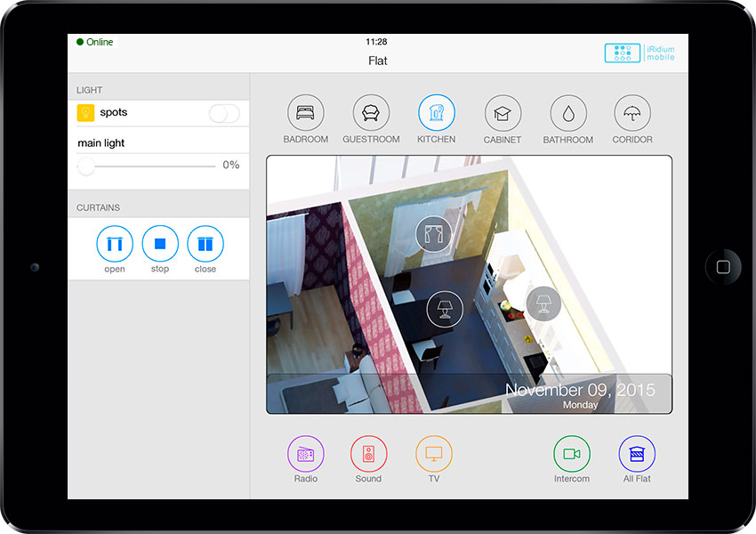Open the CORIDOR umbrella icon
The height and width of the screenshot is (534, 756).
click(632, 113)
